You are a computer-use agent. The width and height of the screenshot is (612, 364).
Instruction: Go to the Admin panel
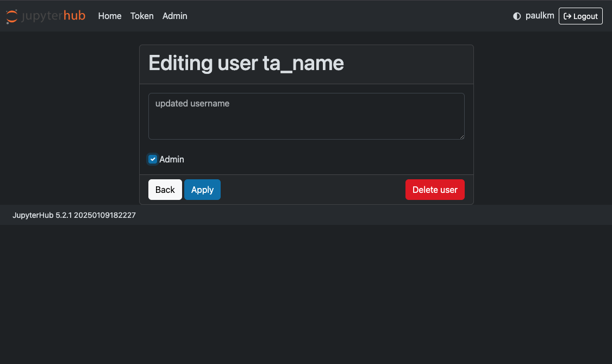174,16
